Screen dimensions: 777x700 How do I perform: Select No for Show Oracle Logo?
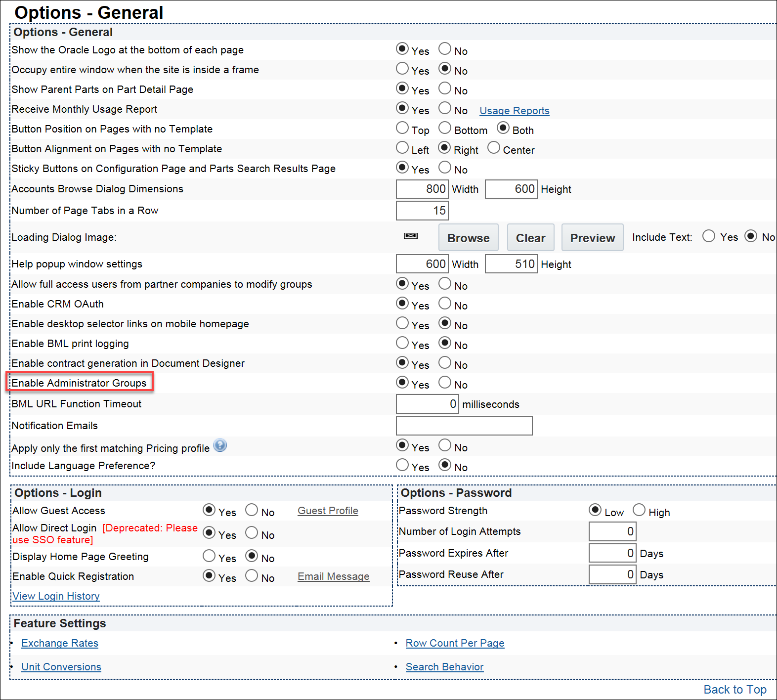(445, 49)
